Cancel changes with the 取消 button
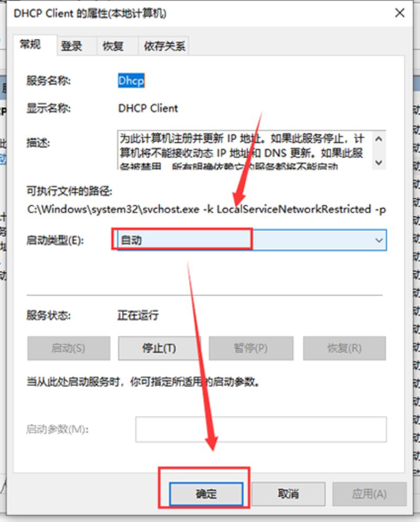420x522 pixels. pos(288,494)
